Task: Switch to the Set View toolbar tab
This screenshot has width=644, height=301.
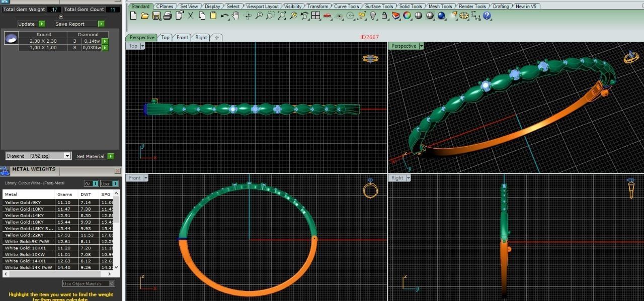Action: click(189, 7)
